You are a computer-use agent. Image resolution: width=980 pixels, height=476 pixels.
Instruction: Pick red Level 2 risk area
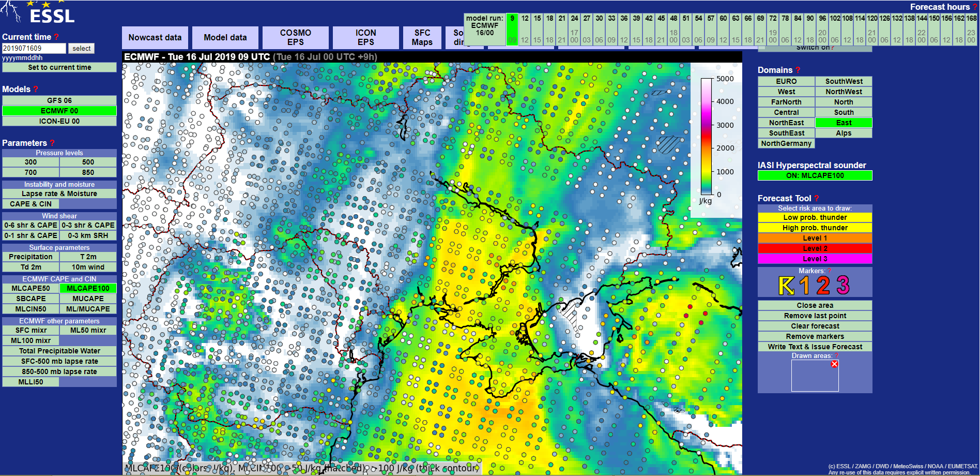(x=815, y=248)
